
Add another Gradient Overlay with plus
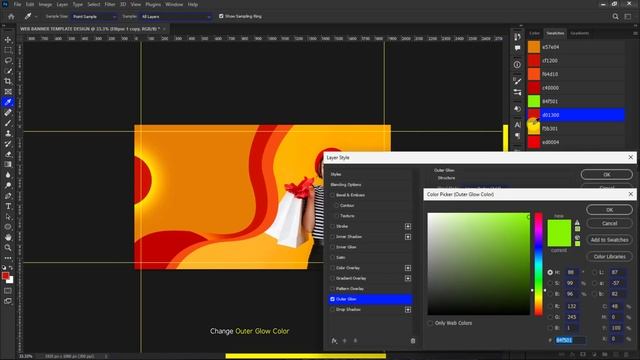point(408,278)
